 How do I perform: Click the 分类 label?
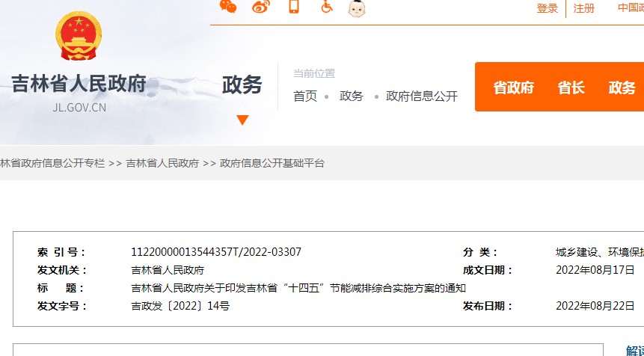tap(480, 252)
